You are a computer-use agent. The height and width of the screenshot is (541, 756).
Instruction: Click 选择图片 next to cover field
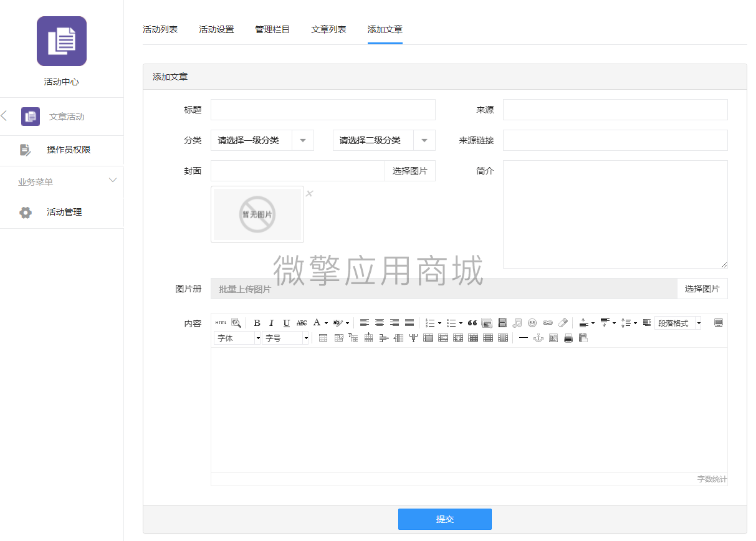[x=410, y=171]
